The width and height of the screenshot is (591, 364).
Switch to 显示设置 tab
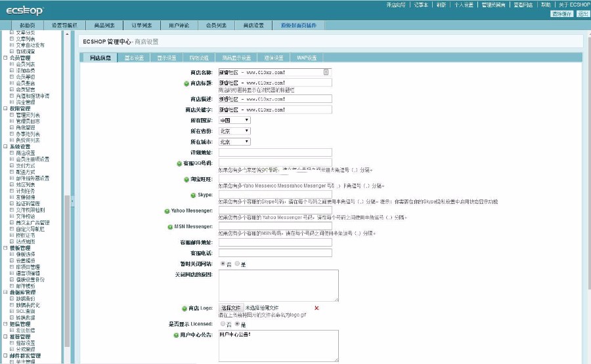(x=167, y=58)
